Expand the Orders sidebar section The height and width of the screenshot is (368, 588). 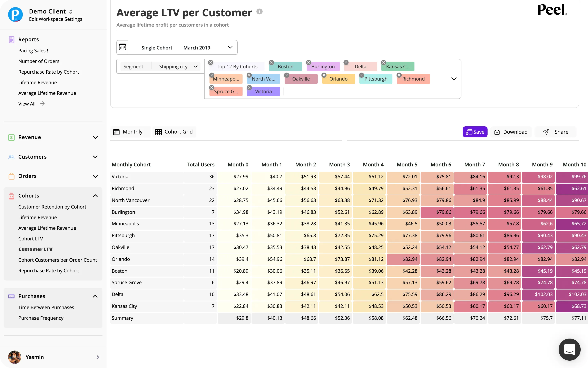point(95,176)
